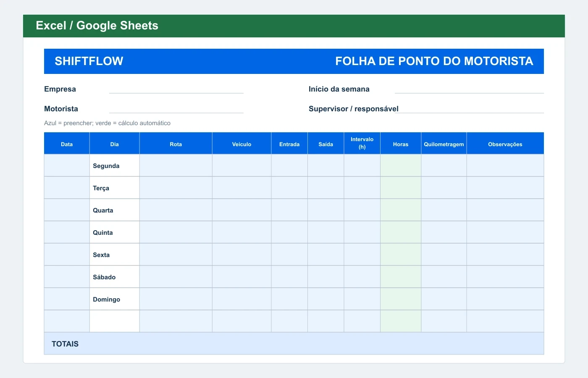Click the Empresa input line
This screenshot has height=378, width=588.
point(176,89)
